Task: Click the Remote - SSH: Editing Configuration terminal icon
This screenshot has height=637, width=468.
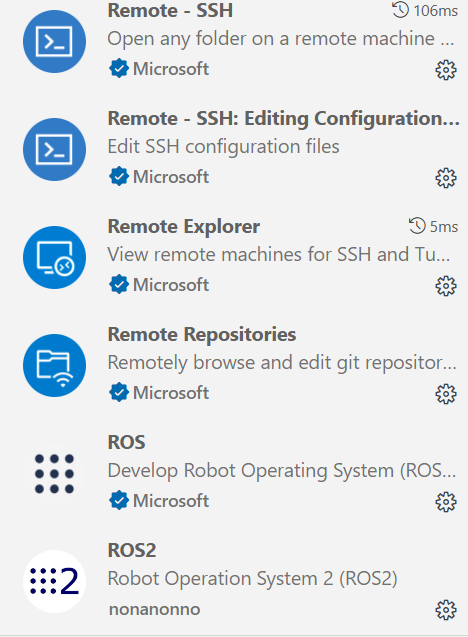Action: click(54, 150)
